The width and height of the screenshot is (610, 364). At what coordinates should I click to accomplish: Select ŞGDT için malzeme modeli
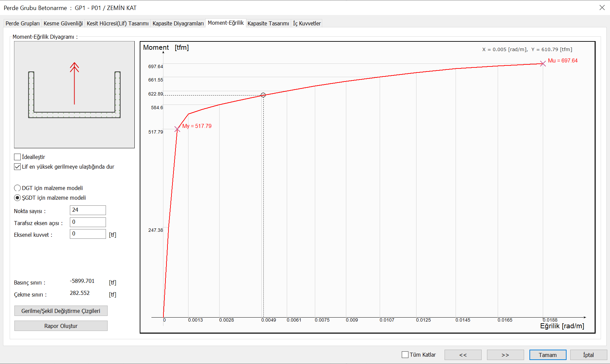[x=17, y=198]
